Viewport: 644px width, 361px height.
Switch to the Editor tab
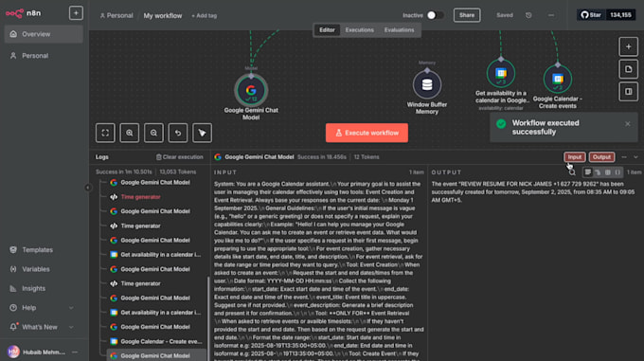327,30
